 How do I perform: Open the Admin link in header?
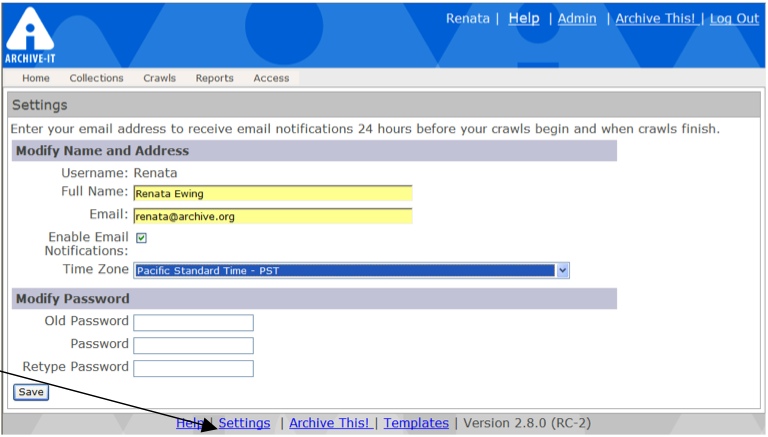[x=577, y=19]
